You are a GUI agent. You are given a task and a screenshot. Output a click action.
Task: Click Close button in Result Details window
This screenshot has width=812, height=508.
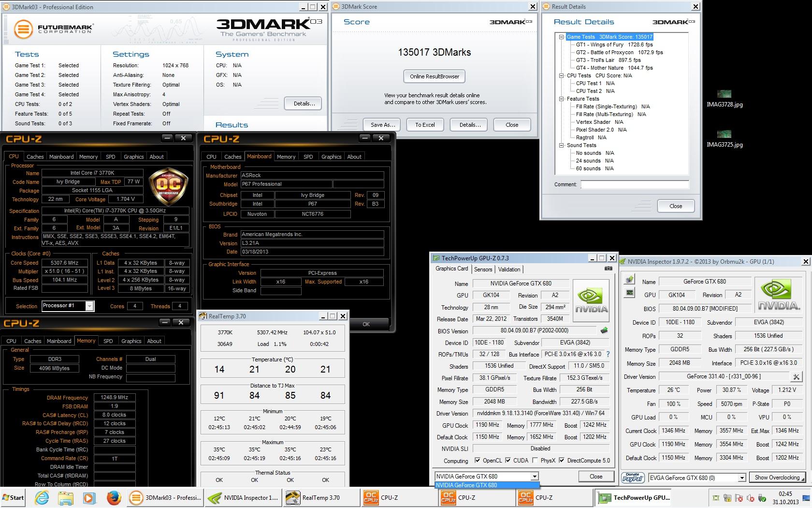(x=676, y=206)
